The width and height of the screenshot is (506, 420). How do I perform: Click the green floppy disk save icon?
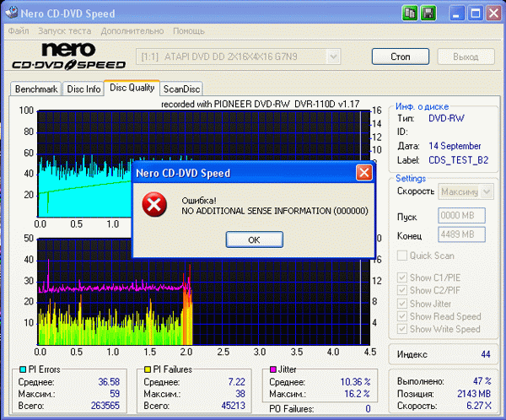(x=428, y=13)
